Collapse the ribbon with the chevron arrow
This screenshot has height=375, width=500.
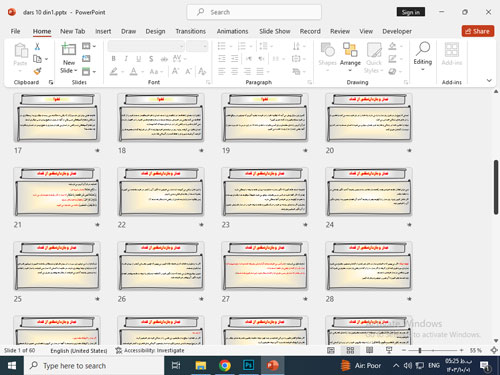tap(489, 80)
